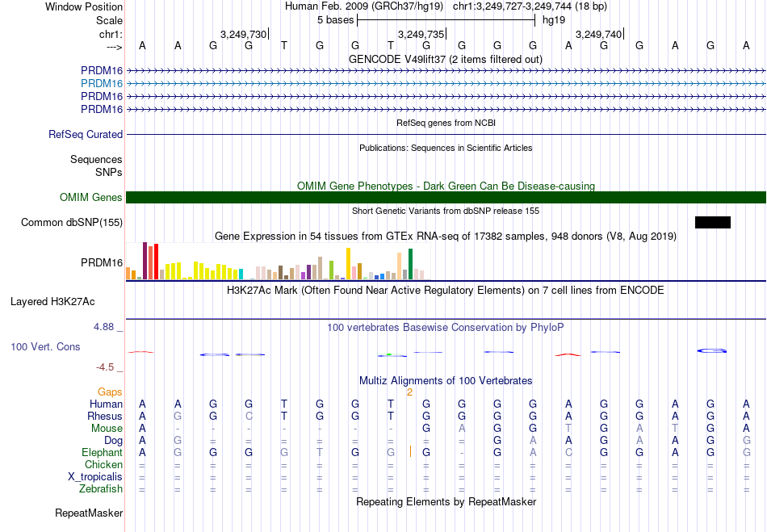Click the orange gap count 2
This screenshot has height=532, width=767.
point(410,392)
